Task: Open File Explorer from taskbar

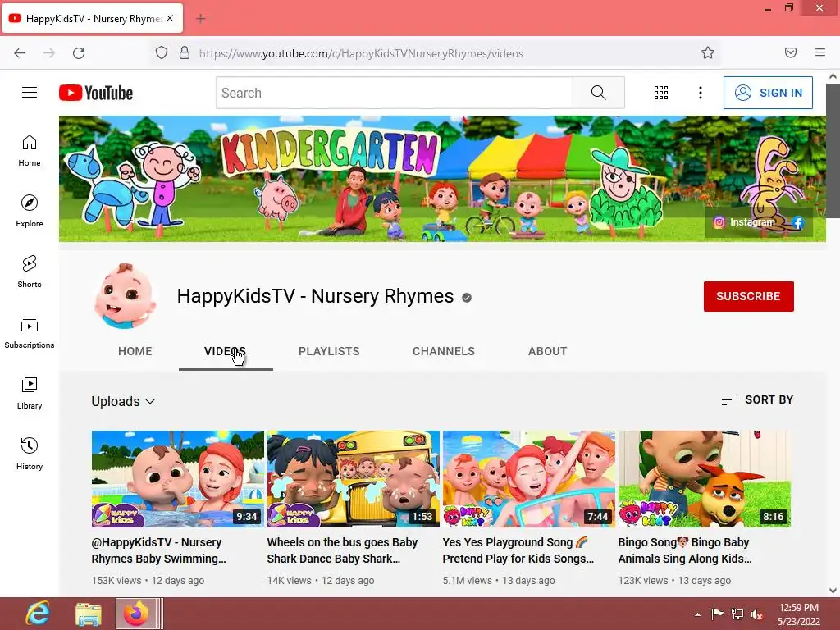Action: point(89,614)
